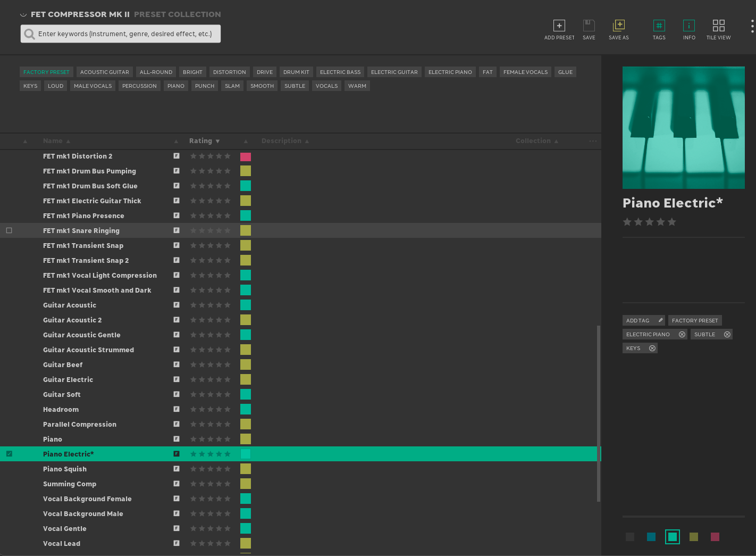This screenshot has height=556, width=756.
Task: Remove the Electric Piano tag
Action: [x=682, y=335]
